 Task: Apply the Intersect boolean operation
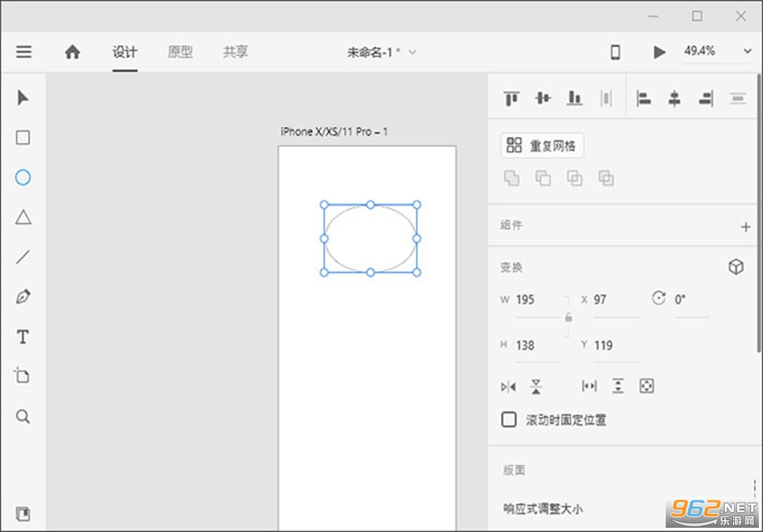click(575, 178)
